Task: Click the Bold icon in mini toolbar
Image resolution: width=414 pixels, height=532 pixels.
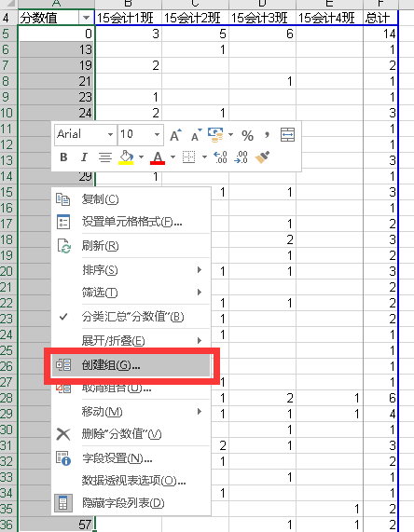Action: [x=63, y=157]
